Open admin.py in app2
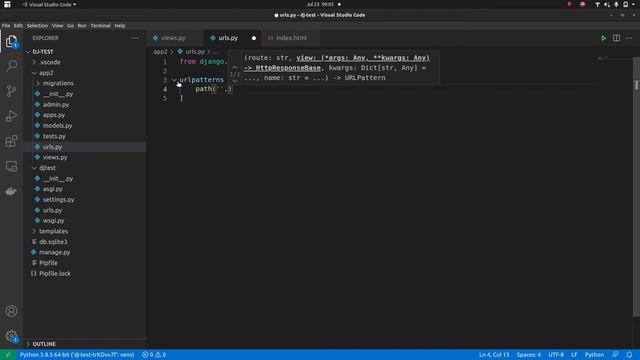This screenshot has height=360, width=640. 56,104
